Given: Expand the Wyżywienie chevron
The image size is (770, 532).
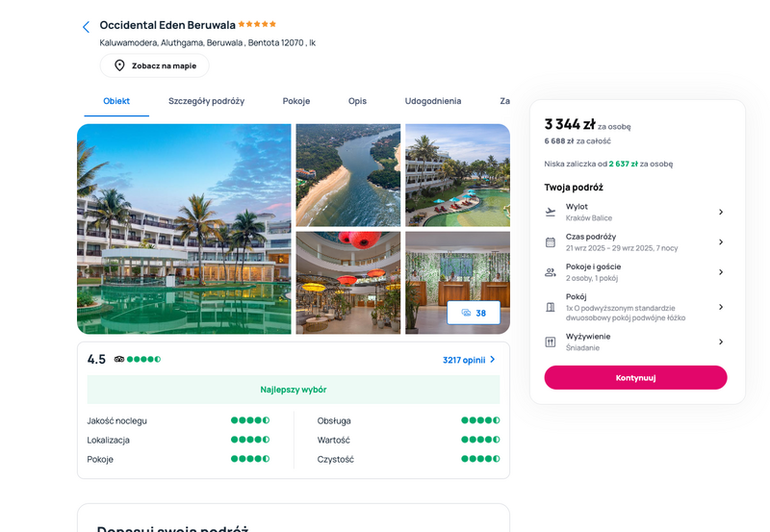Looking at the screenshot, I should [721, 342].
